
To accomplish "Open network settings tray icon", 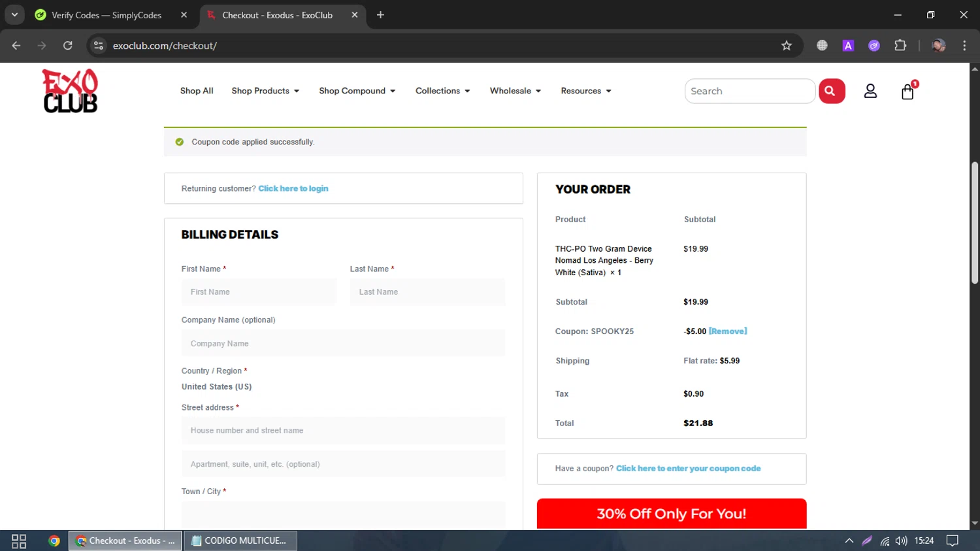I will (x=885, y=541).
